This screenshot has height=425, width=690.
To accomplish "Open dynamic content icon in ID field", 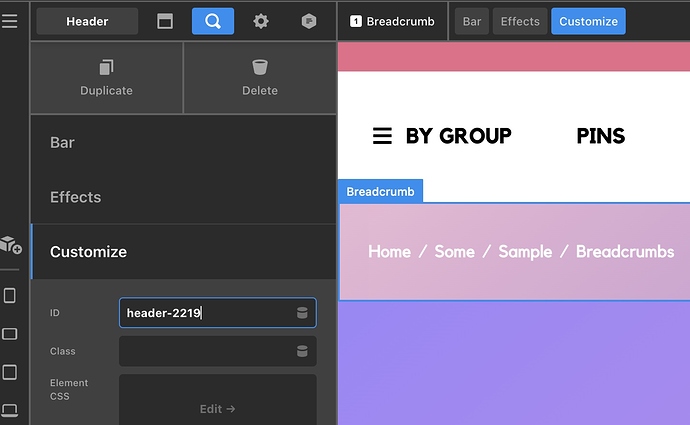I will click(x=302, y=313).
